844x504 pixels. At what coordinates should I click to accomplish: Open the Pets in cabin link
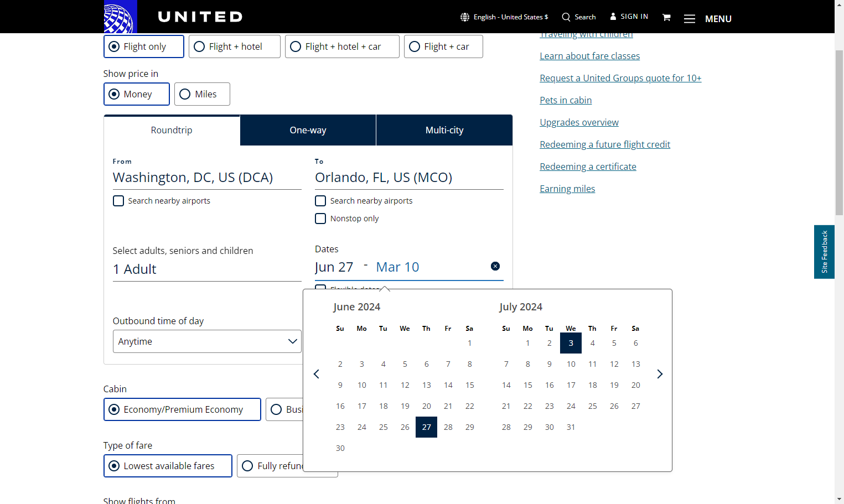pos(566,100)
